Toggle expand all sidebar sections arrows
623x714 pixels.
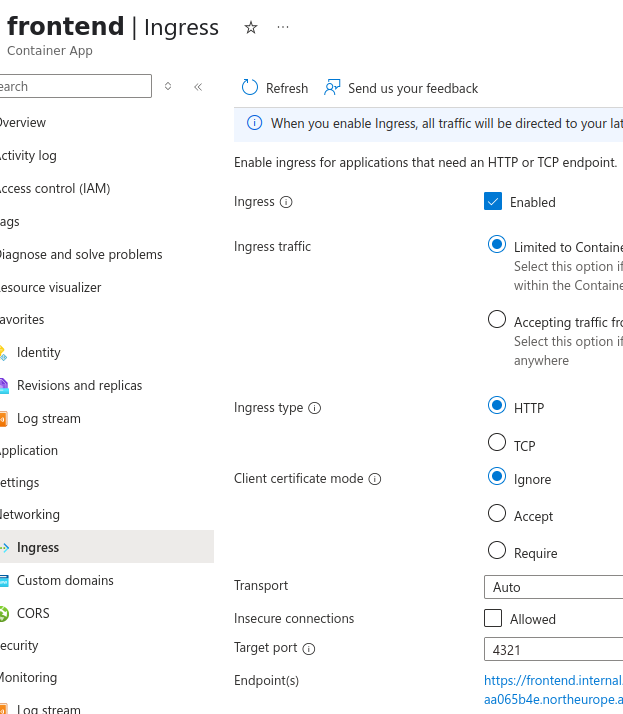[x=168, y=86]
